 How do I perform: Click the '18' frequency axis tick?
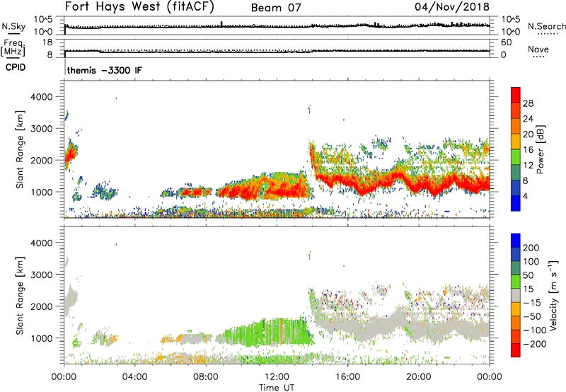[x=47, y=42]
